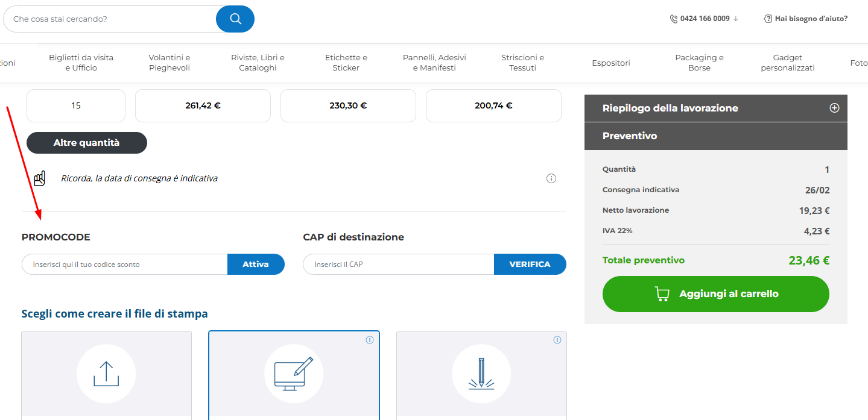Choose the 200,74 € price option
Screen dimensions: 868x420
493,105
